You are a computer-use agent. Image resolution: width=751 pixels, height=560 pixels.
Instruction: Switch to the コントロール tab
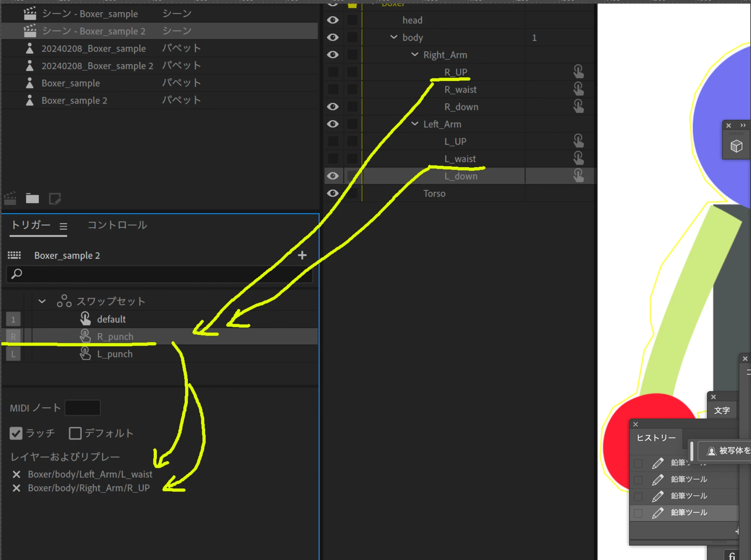coord(117,225)
